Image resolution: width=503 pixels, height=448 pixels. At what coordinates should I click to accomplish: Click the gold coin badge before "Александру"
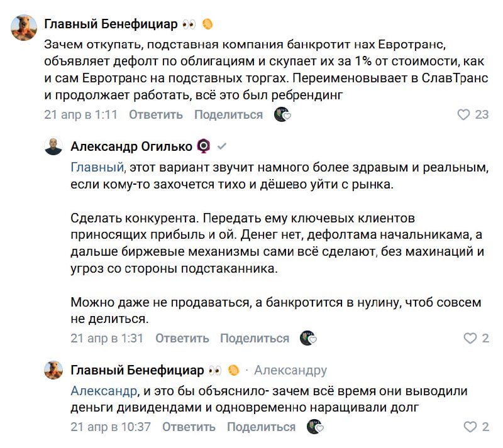pos(234,370)
